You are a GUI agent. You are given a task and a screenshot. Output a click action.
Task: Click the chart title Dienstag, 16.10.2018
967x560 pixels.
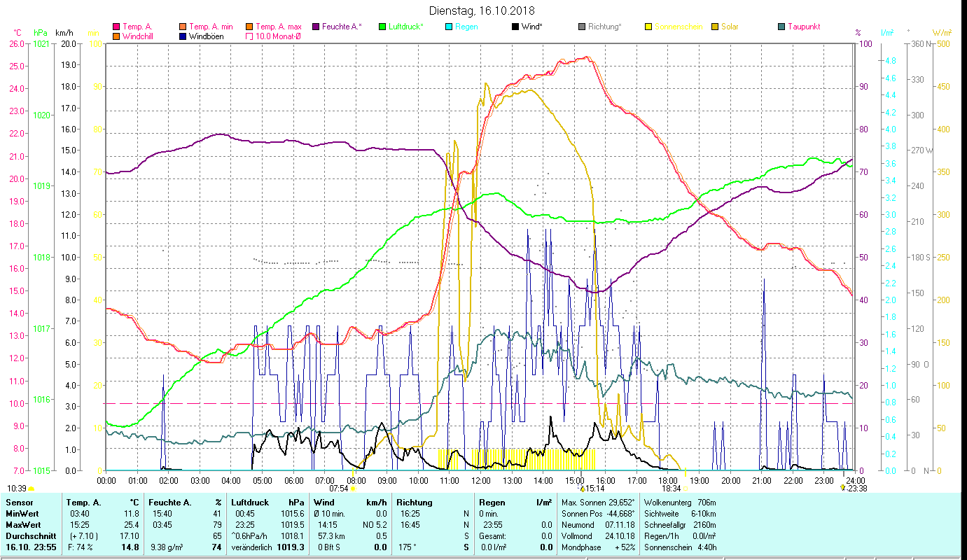point(481,10)
